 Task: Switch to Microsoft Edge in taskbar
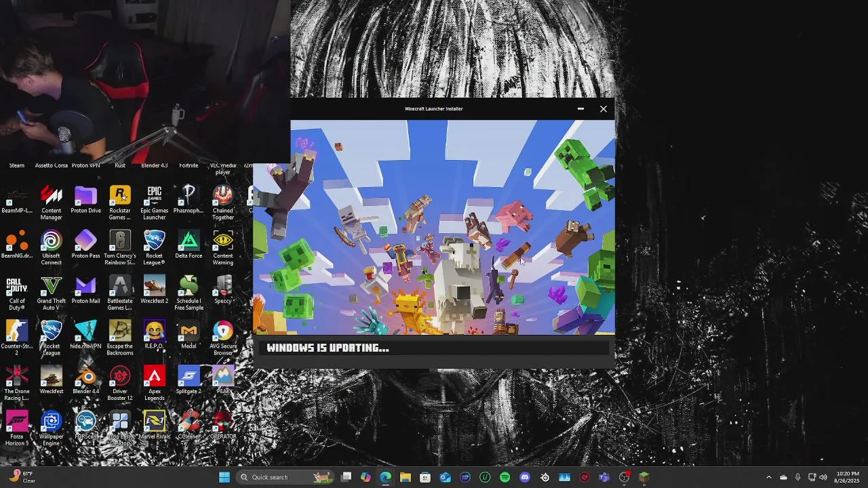click(x=385, y=477)
